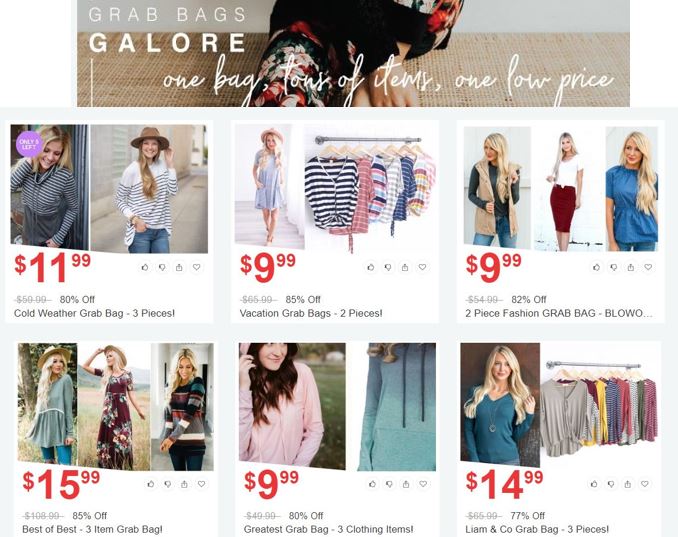Thumbs down the Cold Weather Grab Bag
678x537 pixels.
pyautogui.click(x=162, y=267)
